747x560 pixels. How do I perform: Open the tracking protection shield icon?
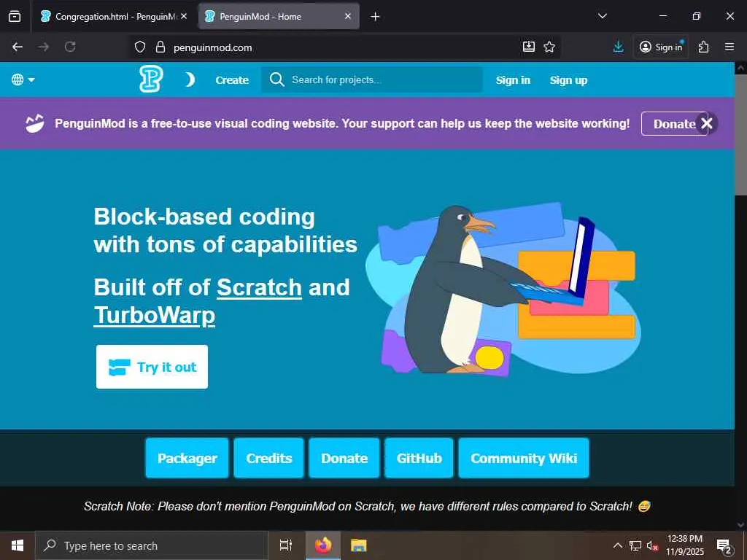tap(139, 47)
